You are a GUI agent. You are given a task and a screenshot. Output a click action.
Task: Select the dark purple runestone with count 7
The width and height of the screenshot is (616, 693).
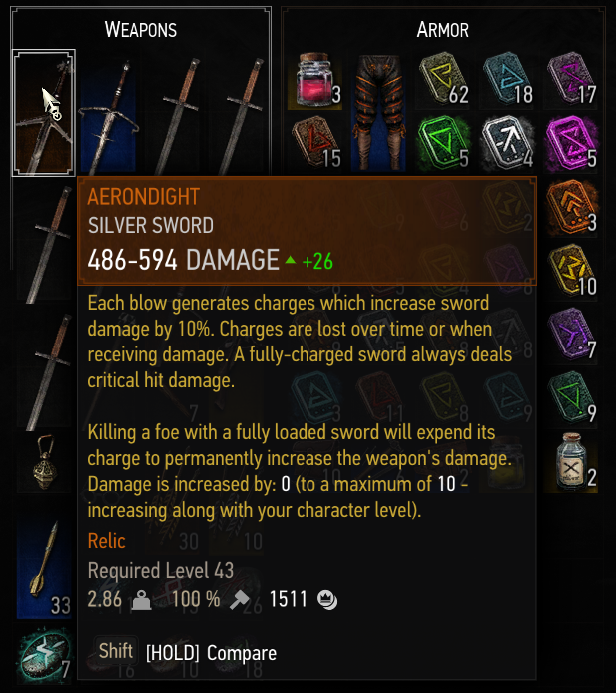coord(571,336)
